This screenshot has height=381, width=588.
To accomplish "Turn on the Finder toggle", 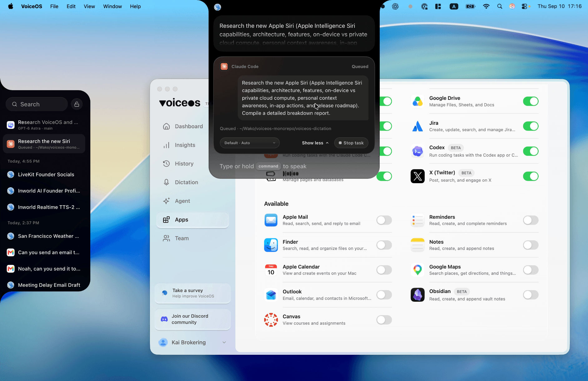I will point(384,245).
